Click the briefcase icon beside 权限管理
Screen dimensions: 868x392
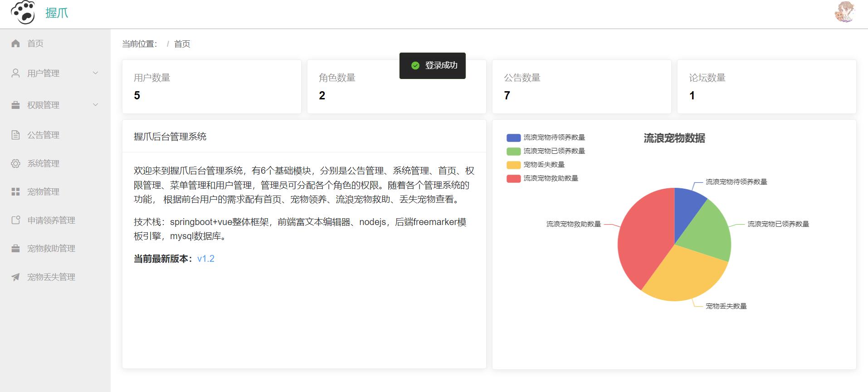15,105
